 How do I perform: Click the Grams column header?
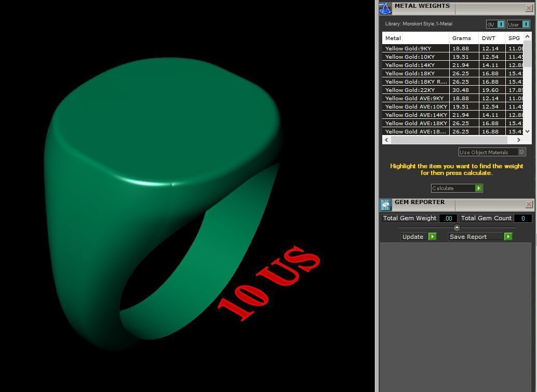pos(464,38)
